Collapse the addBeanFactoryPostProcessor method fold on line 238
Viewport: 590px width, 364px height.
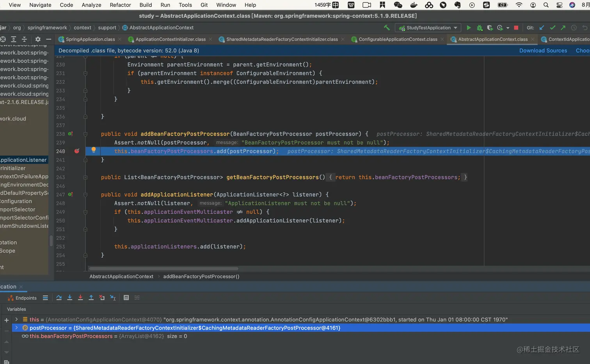pos(85,134)
